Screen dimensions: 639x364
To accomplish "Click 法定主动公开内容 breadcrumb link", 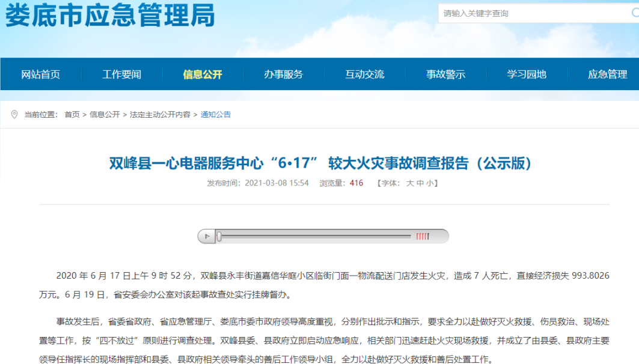I will pos(160,115).
